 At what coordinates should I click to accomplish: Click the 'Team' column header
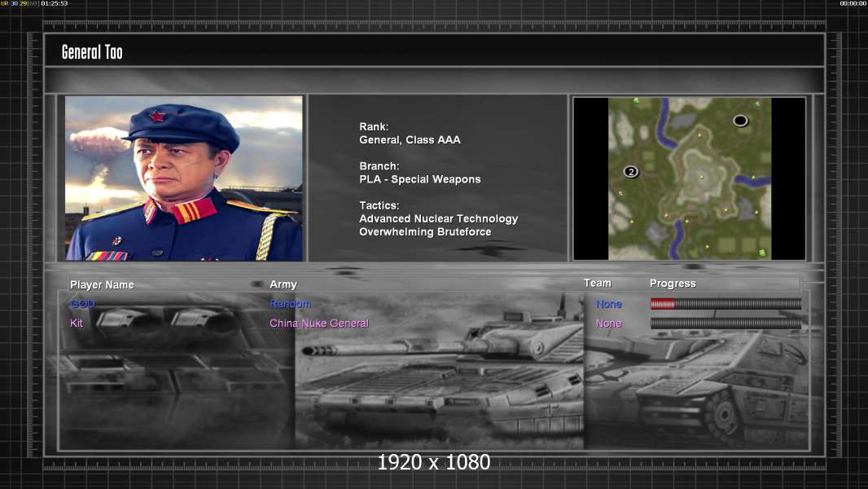[x=598, y=283]
